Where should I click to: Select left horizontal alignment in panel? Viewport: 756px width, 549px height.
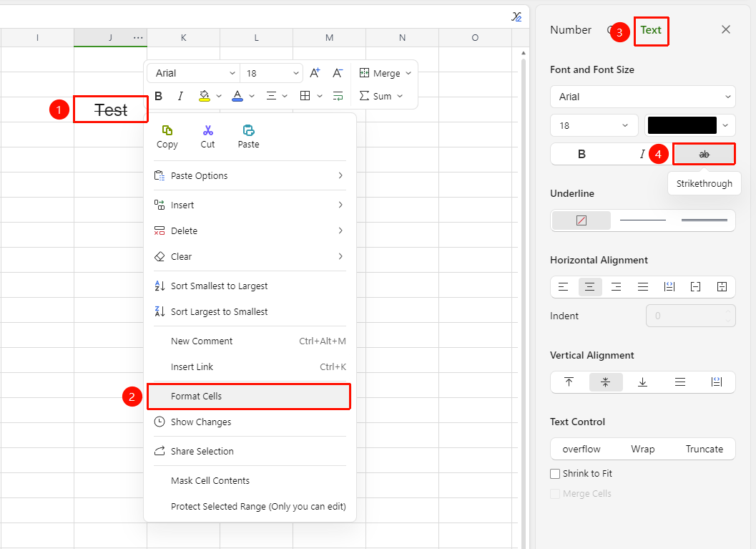(563, 287)
